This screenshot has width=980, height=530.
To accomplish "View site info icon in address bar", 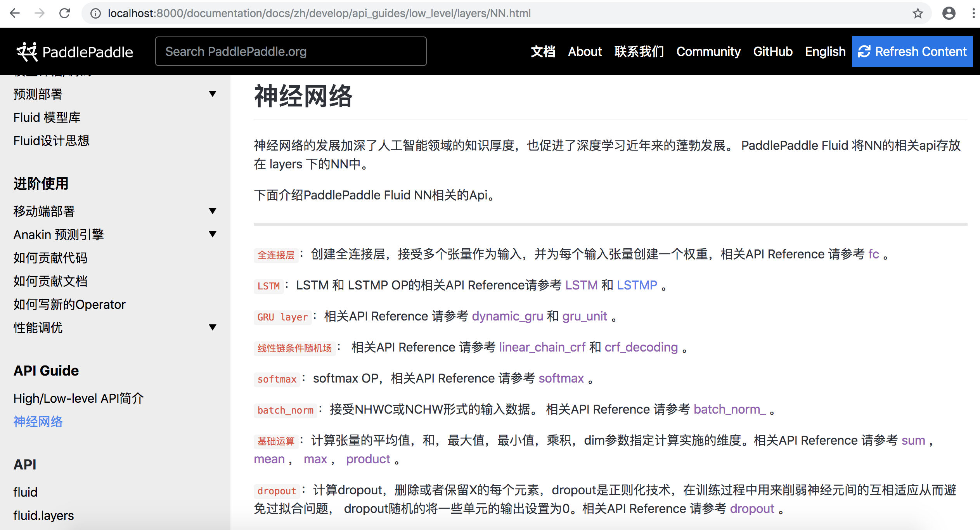I will (x=95, y=13).
